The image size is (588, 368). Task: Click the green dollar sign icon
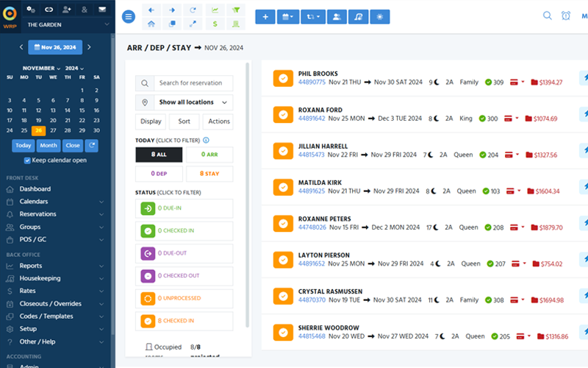click(215, 24)
